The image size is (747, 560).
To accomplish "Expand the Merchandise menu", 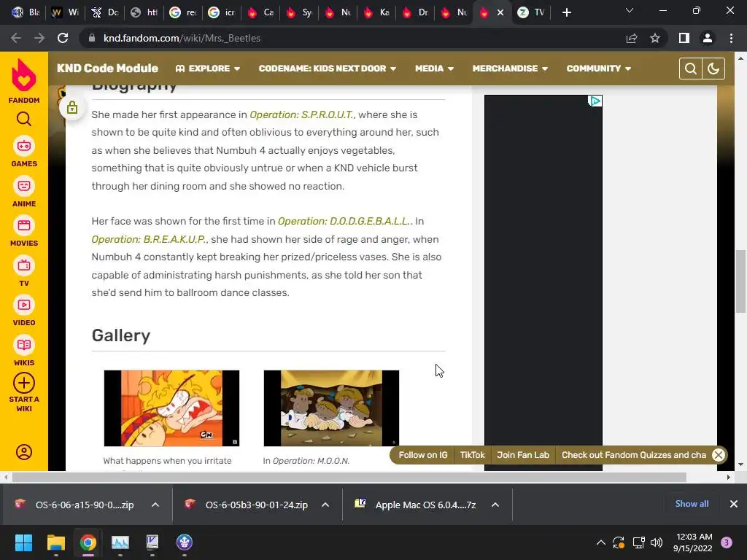I will click(510, 69).
